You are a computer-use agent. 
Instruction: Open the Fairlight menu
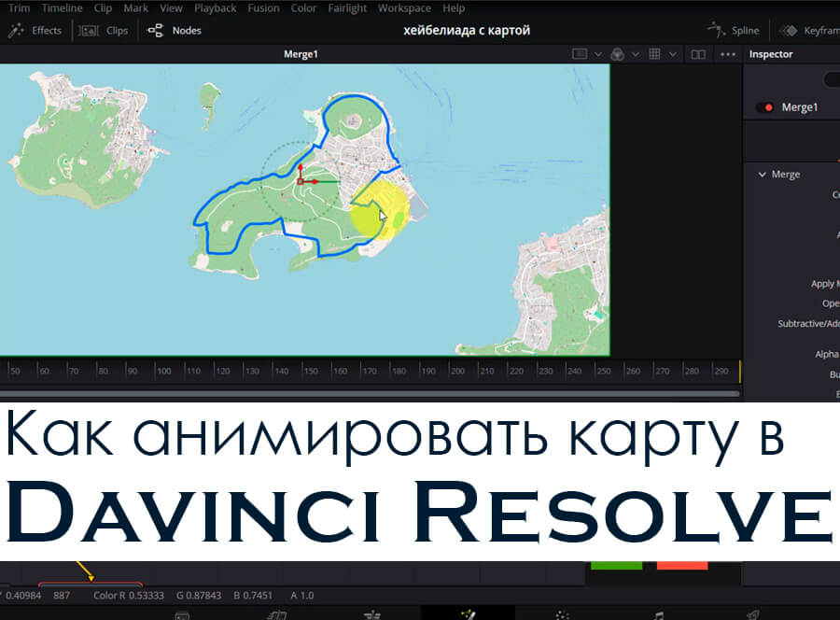pos(347,8)
